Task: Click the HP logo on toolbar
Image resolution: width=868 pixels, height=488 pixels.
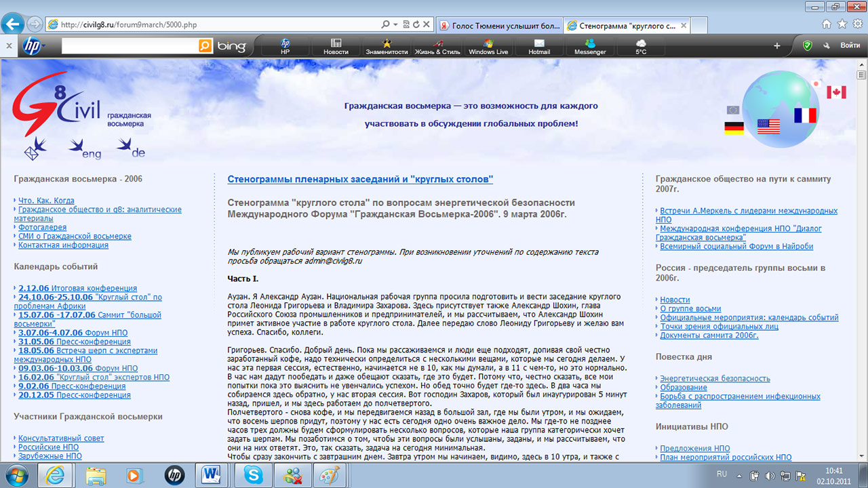Action: 31,45
